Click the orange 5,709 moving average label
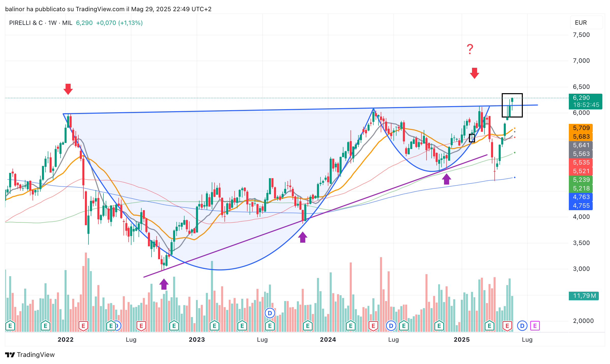The width and height of the screenshot is (610, 364). pos(581,128)
